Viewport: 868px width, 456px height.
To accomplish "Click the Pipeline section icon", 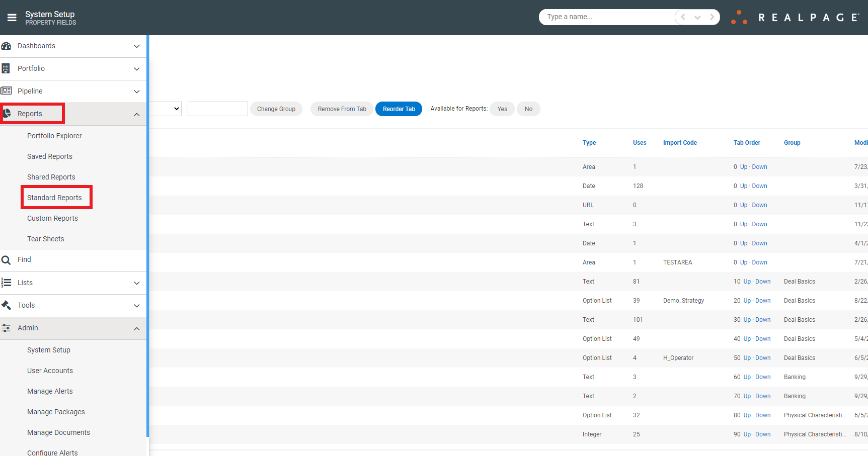I will tap(7, 90).
